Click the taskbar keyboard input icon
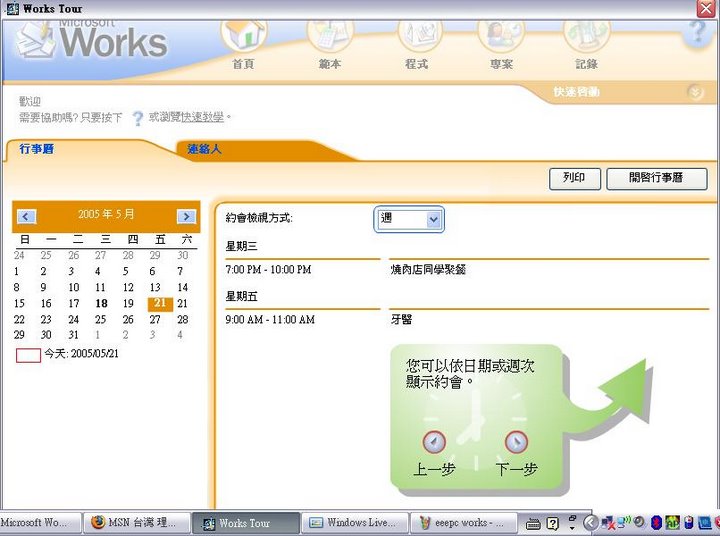 [533, 523]
